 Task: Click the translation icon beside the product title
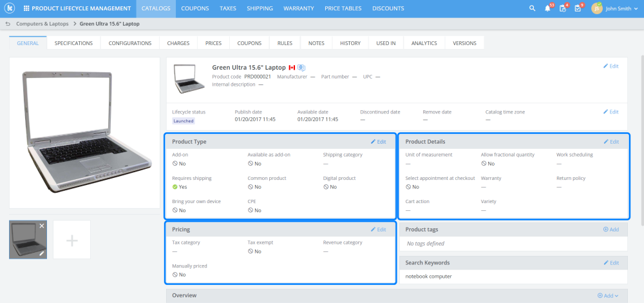click(301, 68)
